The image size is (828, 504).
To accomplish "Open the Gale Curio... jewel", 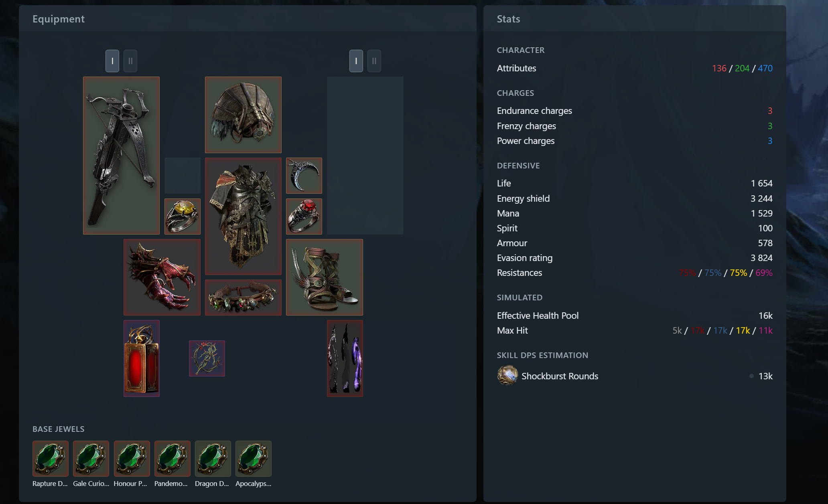I will [x=91, y=464].
